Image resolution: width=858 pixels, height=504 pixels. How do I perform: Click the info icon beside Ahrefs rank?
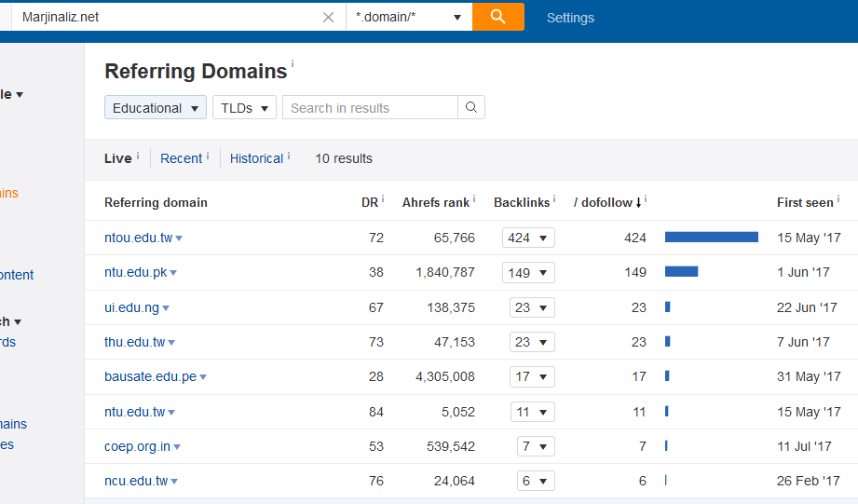click(x=474, y=199)
